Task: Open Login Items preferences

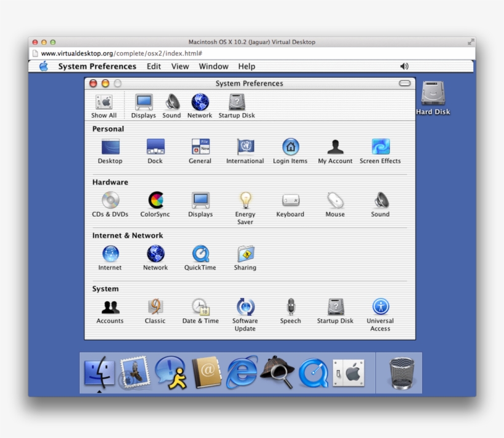Action: pyautogui.click(x=289, y=148)
